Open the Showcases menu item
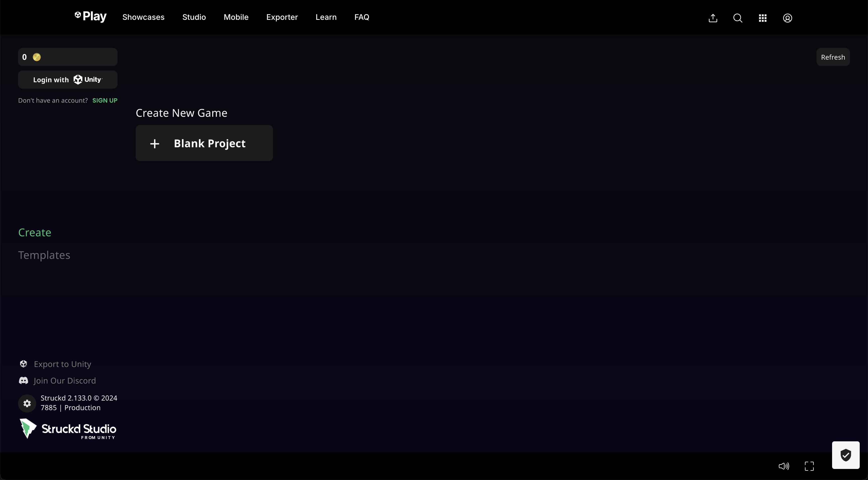 coord(143,17)
